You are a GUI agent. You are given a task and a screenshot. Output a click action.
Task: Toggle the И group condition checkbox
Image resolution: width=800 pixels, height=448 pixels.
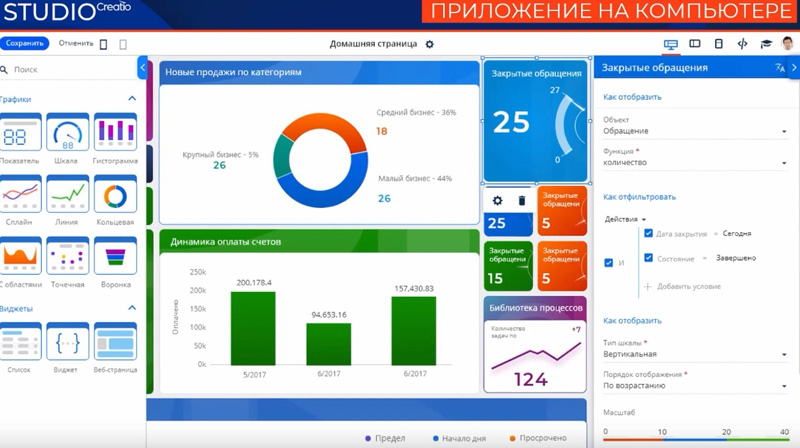pos(608,263)
